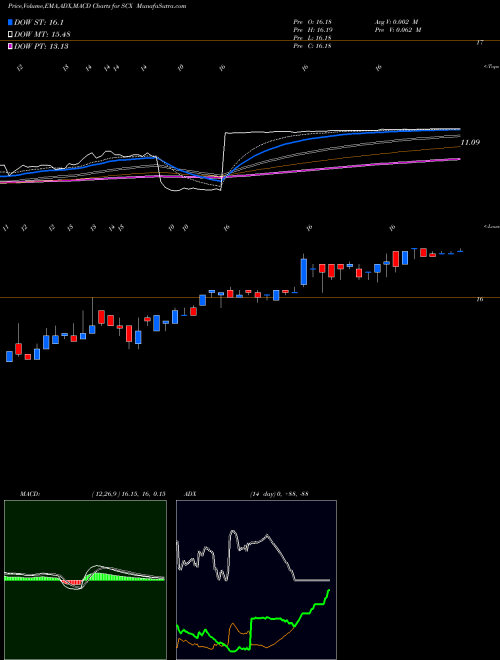Click the '<Tops' marker label
Viewport: 500px width, 660px height.
[x=492, y=67]
